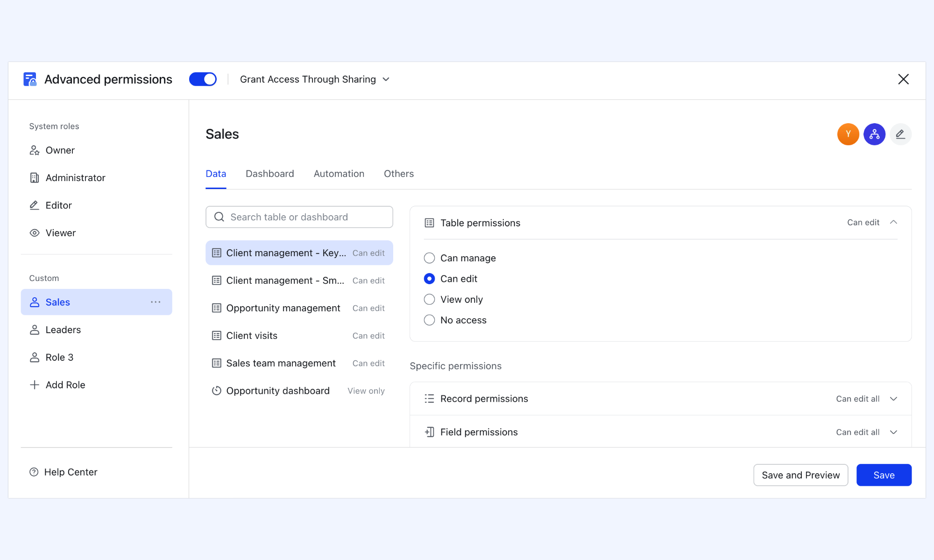Image resolution: width=934 pixels, height=560 pixels.
Task: Click Can edit all for Field permissions
Action: [858, 432]
